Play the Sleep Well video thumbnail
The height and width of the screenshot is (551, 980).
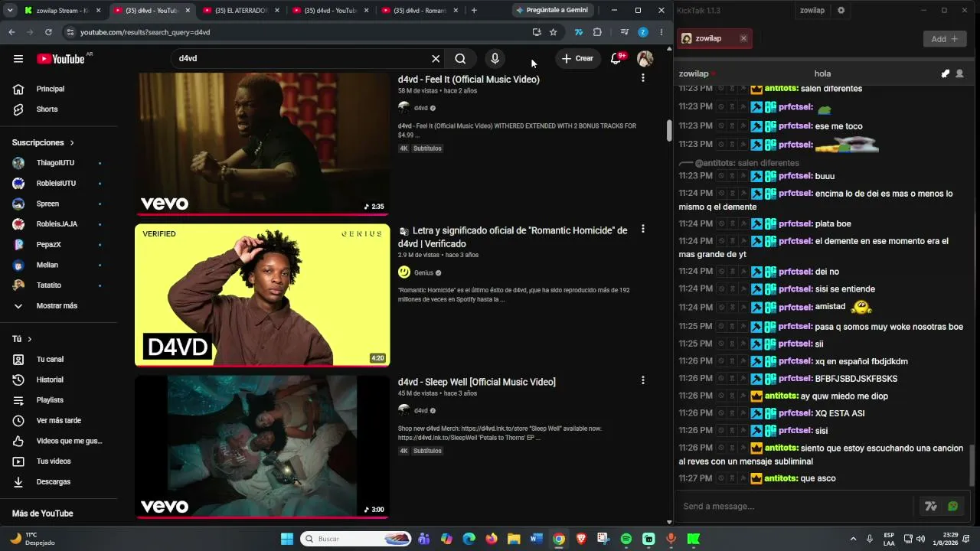(263, 446)
